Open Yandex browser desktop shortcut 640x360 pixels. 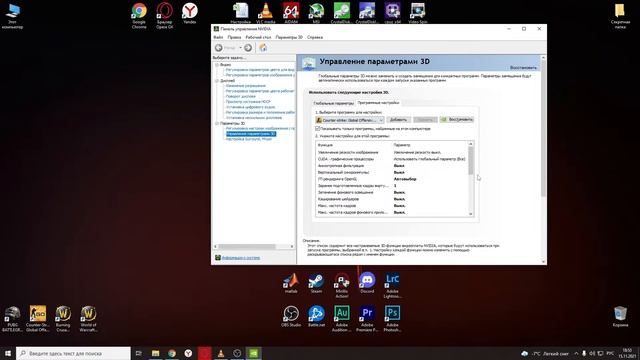pos(189,13)
